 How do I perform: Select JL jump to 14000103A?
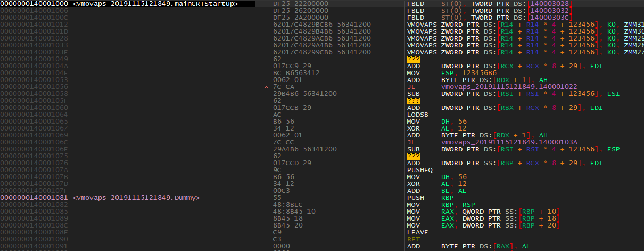pos(492,142)
